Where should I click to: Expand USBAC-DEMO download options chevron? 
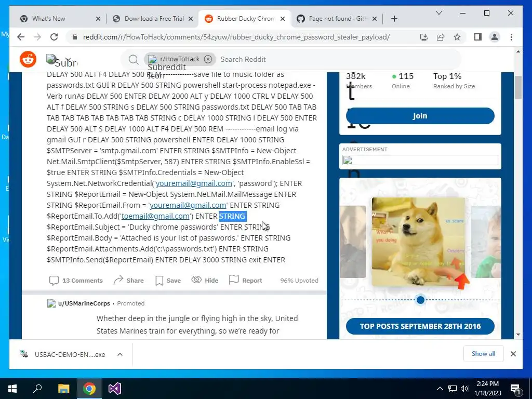[120, 354]
